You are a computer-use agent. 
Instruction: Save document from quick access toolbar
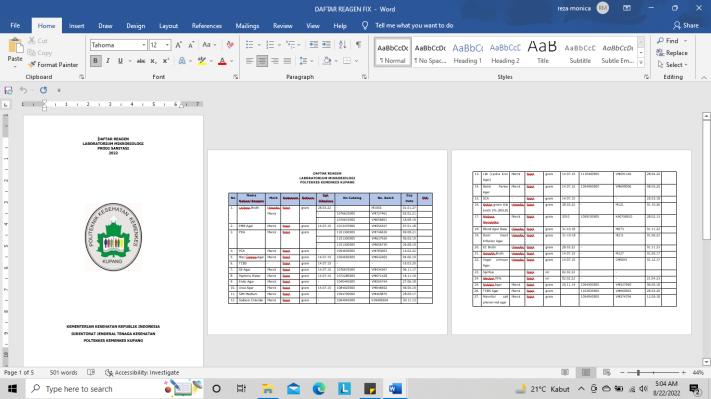tap(8, 90)
